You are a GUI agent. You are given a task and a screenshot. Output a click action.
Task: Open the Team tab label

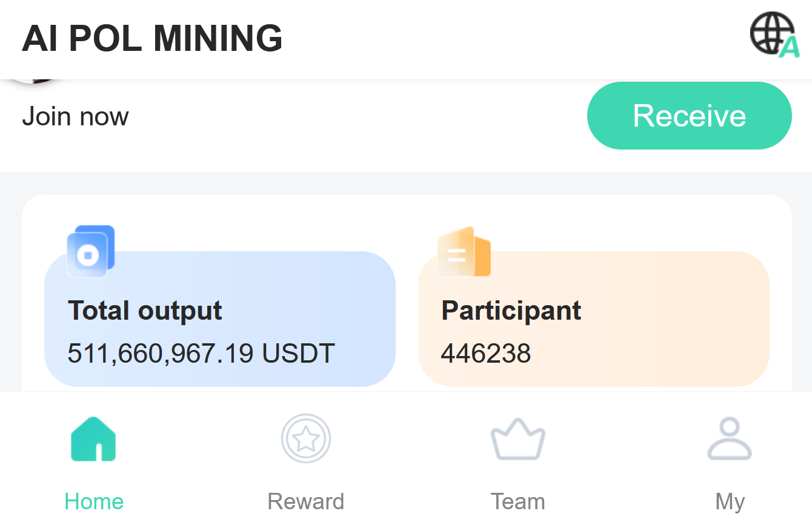pyautogui.click(x=517, y=501)
